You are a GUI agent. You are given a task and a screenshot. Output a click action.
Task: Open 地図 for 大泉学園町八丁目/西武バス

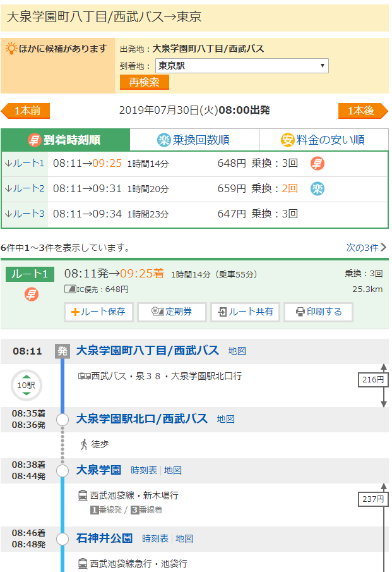pos(237,351)
